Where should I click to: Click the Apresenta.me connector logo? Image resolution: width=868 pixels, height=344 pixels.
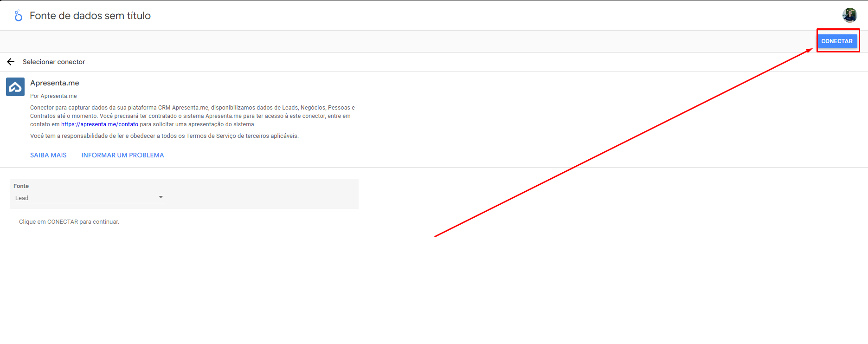coord(15,87)
